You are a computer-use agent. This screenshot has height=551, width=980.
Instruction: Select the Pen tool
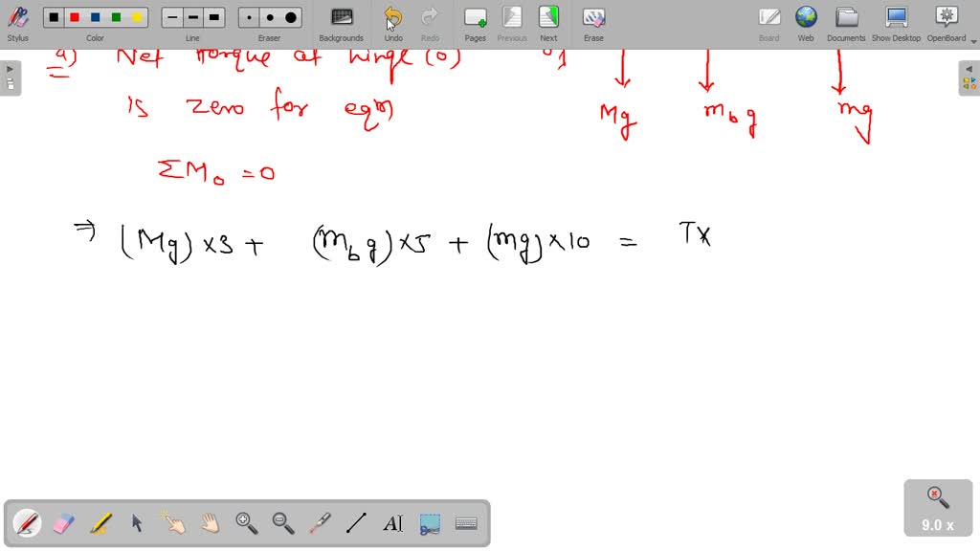26,523
